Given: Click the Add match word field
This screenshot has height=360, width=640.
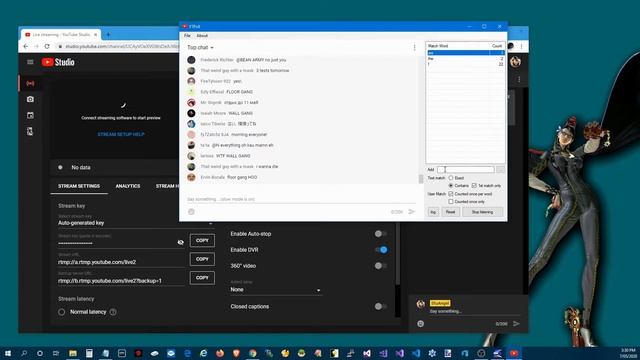Looking at the screenshot, I should pyautogui.click(x=465, y=169).
